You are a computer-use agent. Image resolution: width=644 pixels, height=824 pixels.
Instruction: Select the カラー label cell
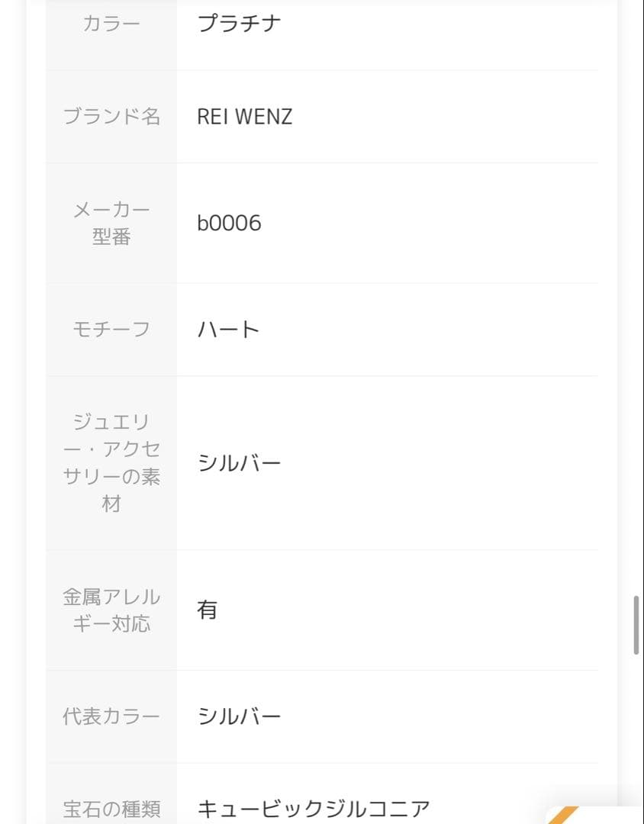pyautogui.click(x=111, y=24)
